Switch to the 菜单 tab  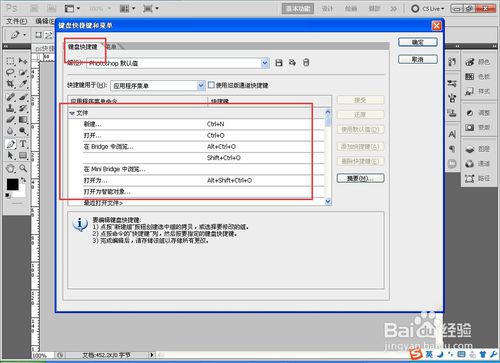pyautogui.click(x=111, y=47)
